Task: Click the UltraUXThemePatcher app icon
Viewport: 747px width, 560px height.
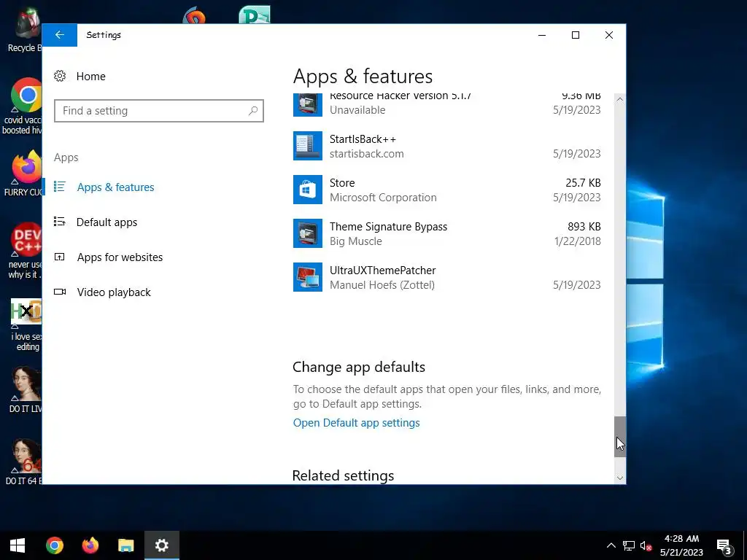Action: point(307,277)
